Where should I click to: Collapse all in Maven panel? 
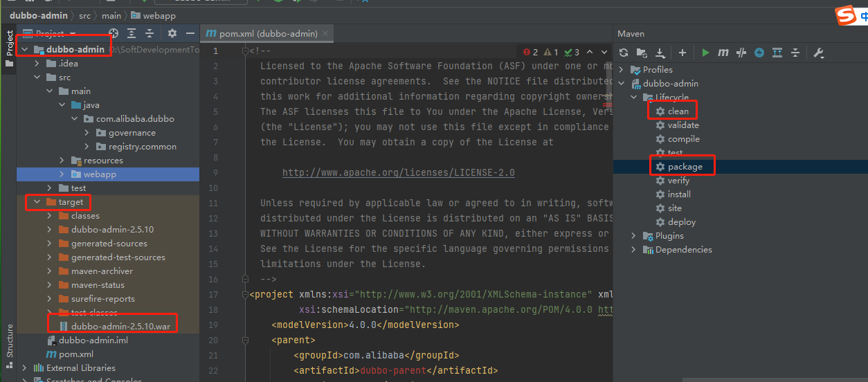pos(795,53)
